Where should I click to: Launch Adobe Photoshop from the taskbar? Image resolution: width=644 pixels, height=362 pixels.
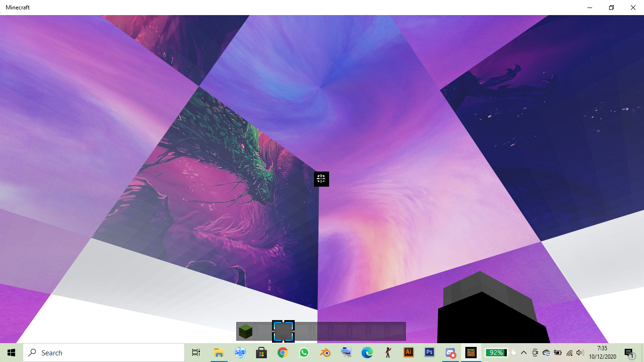point(429,353)
